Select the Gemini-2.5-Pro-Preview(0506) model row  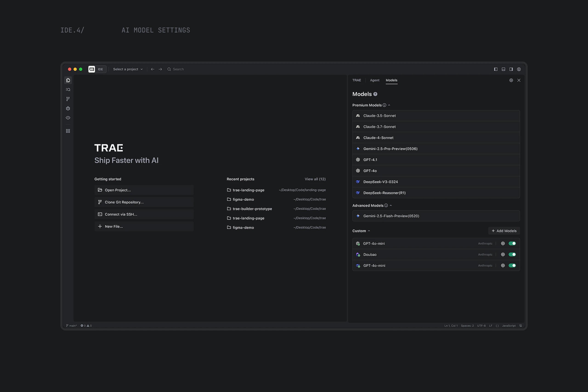(x=436, y=149)
